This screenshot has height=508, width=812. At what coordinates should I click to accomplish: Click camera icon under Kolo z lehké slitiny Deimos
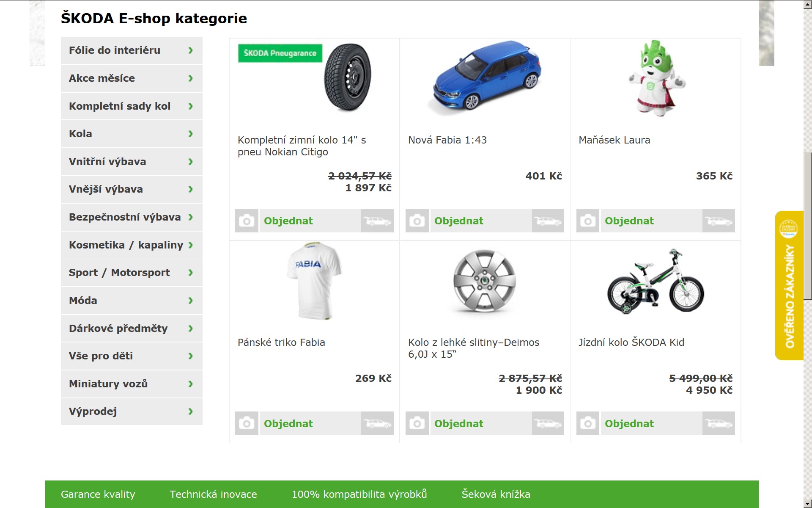click(417, 423)
